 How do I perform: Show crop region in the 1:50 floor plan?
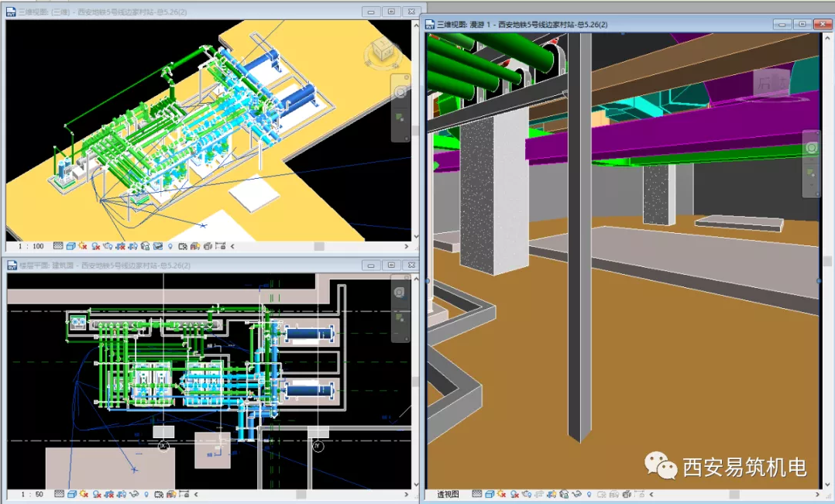122,495
